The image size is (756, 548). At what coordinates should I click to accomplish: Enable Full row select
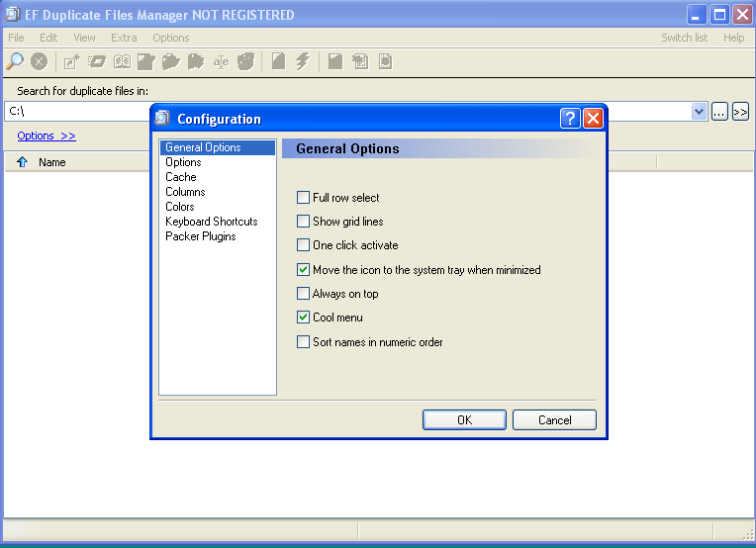[303, 197]
